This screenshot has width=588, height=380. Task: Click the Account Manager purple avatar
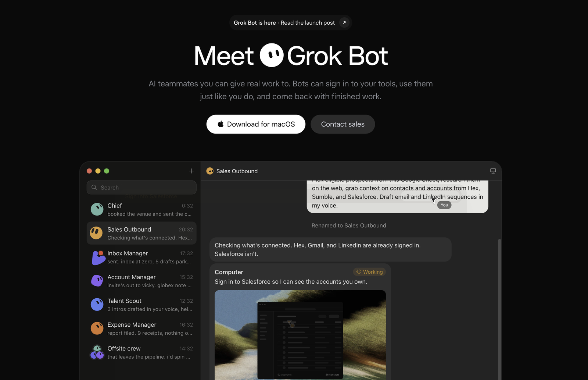(97, 281)
